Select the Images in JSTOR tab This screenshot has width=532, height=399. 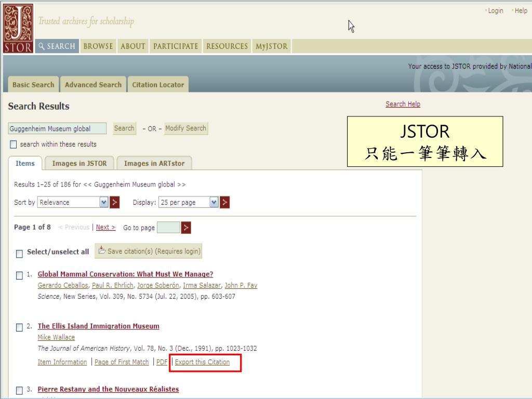click(79, 163)
